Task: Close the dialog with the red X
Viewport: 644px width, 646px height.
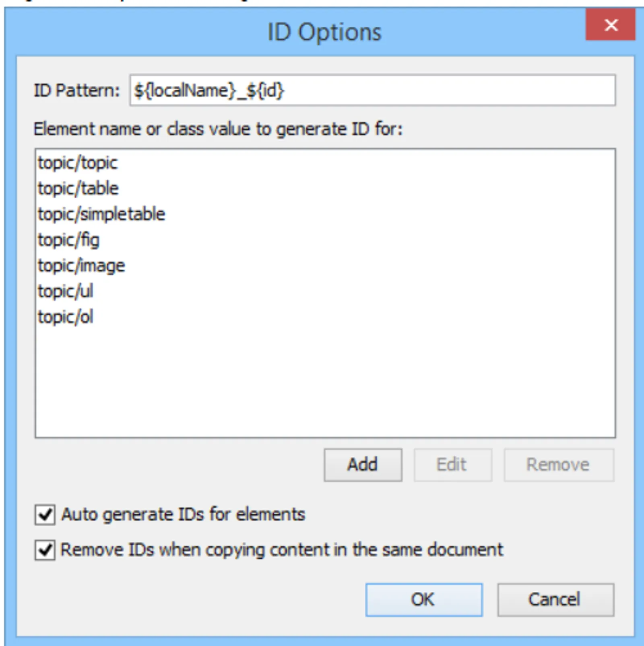Action: tap(610, 25)
